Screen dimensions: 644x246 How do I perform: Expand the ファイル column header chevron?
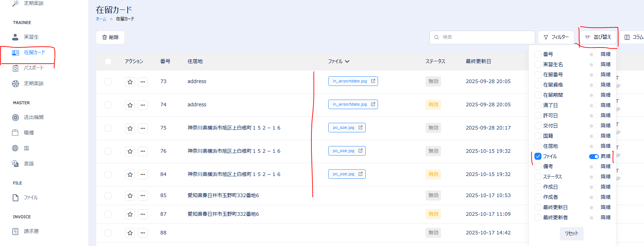click(x=347, y=61)
